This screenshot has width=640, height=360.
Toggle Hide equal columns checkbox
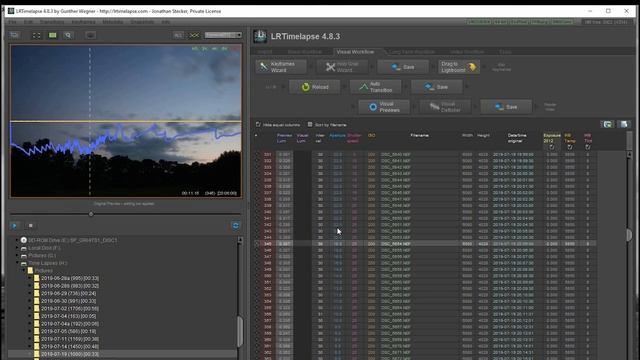click(x=258, y=124)
